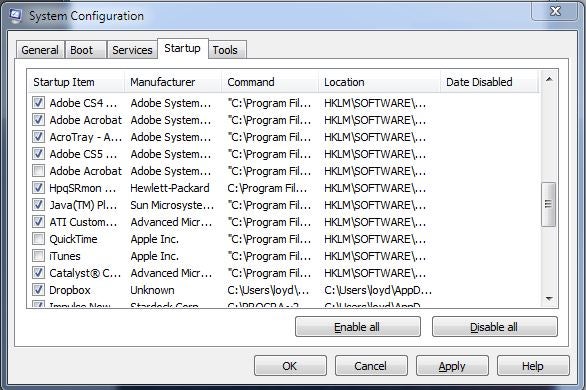Confirm with the OK button
586x390 pixels.
pos(290,366)
